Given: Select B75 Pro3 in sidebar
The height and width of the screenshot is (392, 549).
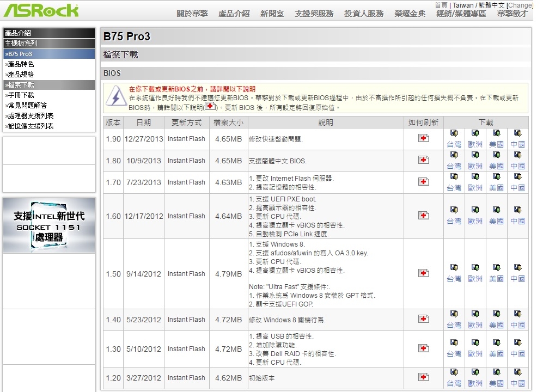Looking at the screenshot, I should [x=49, y=54].
